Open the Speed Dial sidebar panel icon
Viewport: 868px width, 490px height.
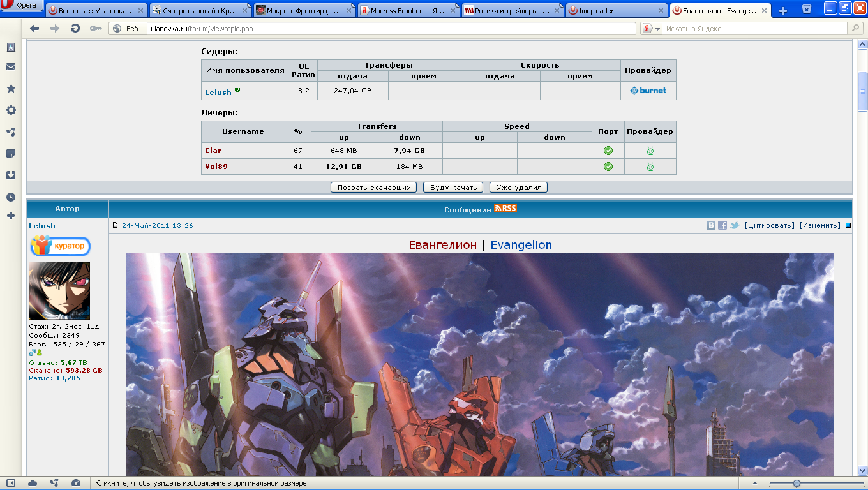tap(11, 47)
